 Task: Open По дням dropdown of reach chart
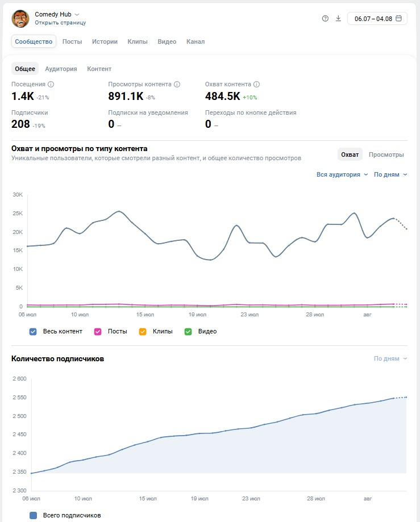[x=390, y=174]
